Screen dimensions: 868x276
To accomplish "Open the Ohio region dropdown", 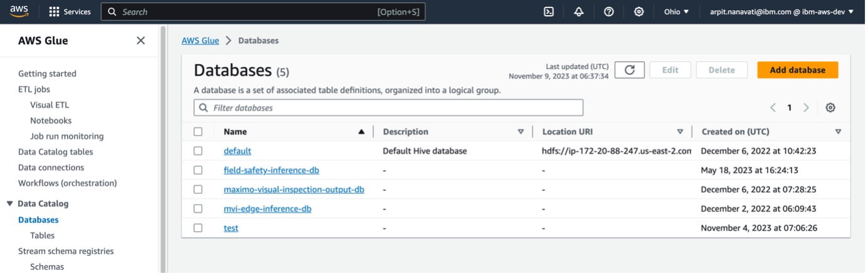I will pyautogui.click(x=677, y=12).
